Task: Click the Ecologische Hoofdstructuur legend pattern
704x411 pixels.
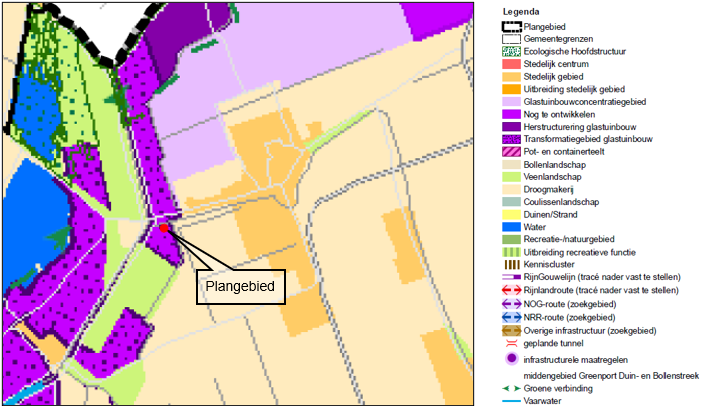Action: 511,52
